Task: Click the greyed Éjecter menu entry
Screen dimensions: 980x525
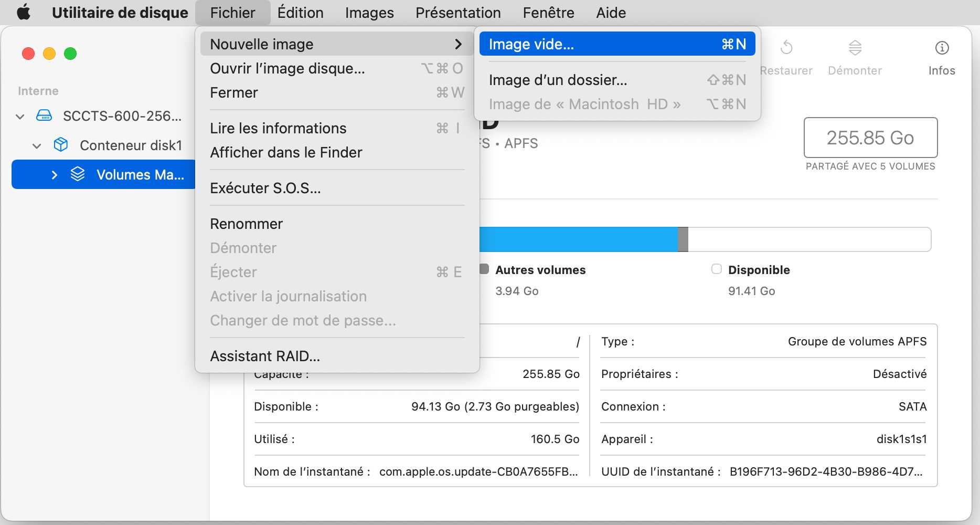Action: 337,272
